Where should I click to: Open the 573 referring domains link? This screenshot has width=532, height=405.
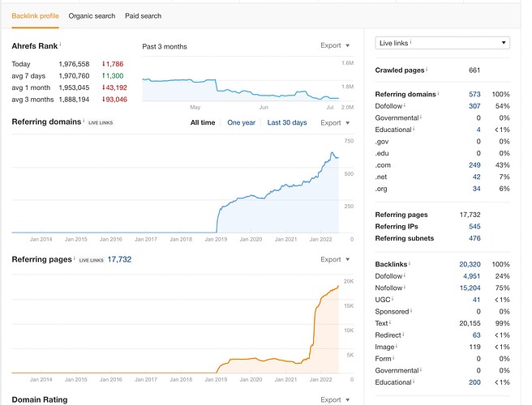click(x=474, y=95)
